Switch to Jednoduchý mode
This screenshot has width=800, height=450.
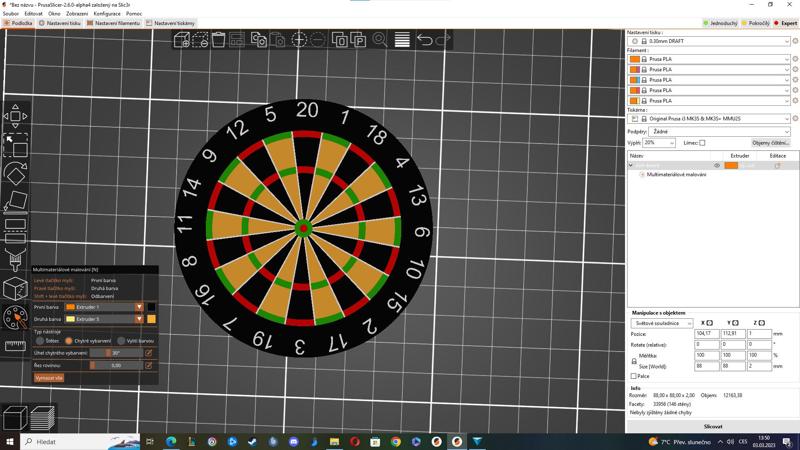(720, 23)
